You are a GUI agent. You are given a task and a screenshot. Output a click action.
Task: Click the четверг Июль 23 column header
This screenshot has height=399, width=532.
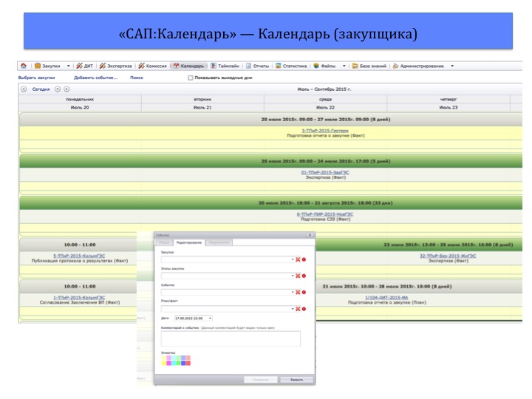[x=449, y=103]
